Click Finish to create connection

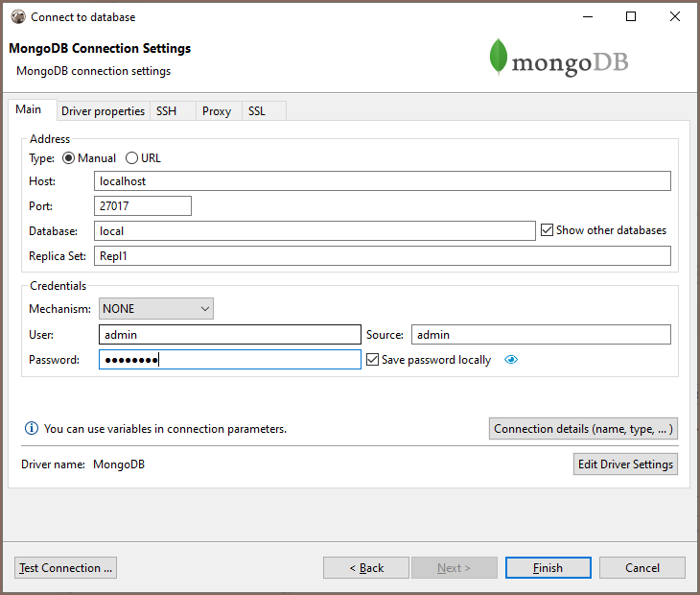click(x=548, y=568)
